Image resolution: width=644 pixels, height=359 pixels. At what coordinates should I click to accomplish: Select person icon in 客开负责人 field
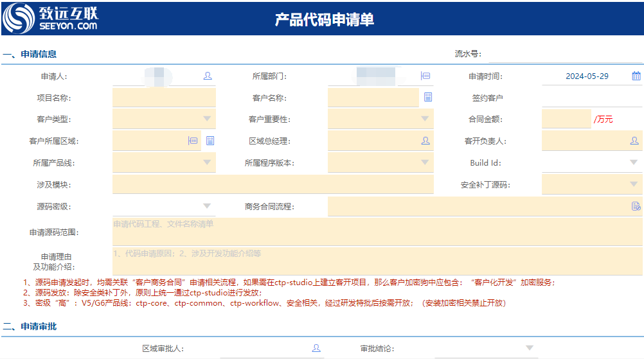634,141
